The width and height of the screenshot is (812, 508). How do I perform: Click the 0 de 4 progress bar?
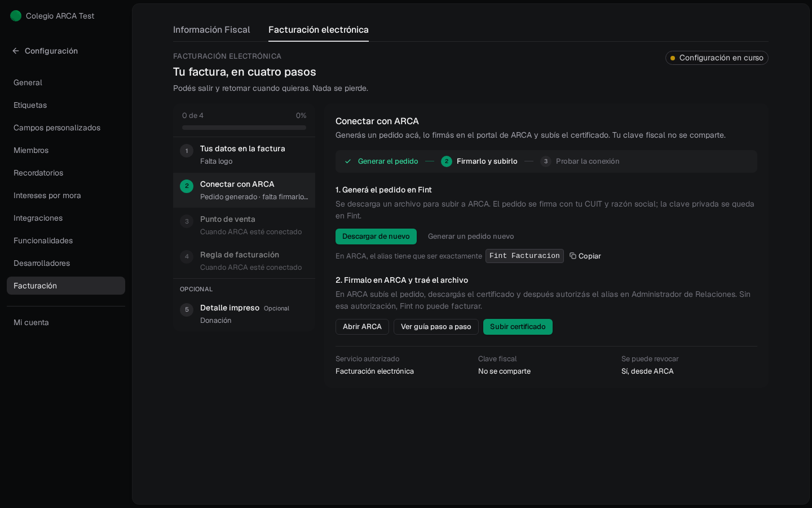(x=244, y=128)
